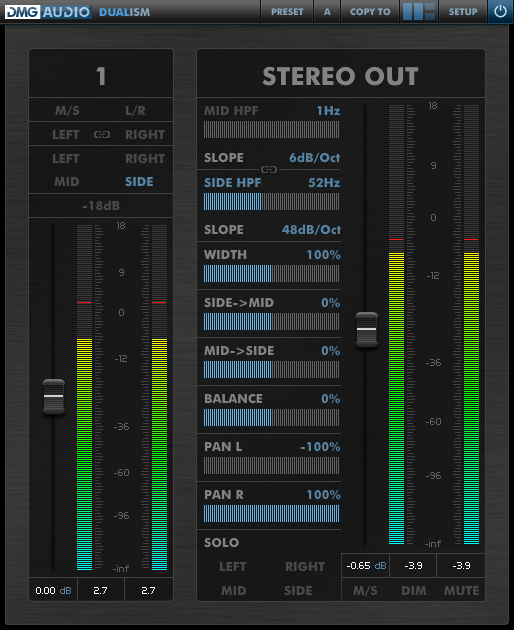This screenshot has width=514, height=630.
Task: Click the MUTE output button
Action: point(461,590)
